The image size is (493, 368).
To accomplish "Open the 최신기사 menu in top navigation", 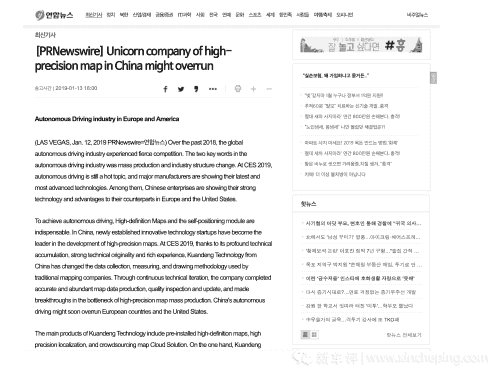I will [94, 15].
